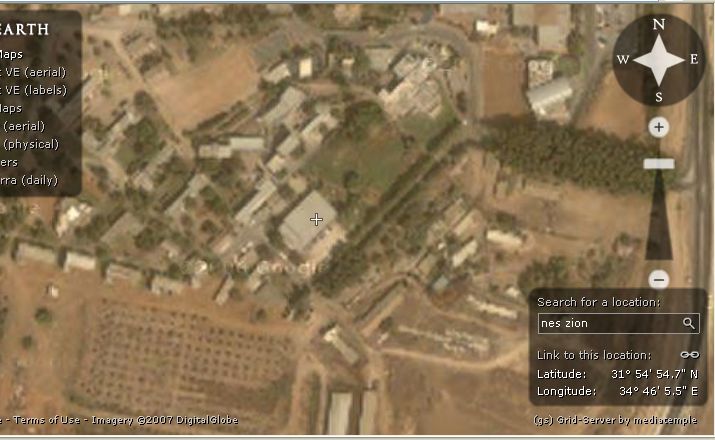Click the crosshair at map center

[x=316, y=220]
